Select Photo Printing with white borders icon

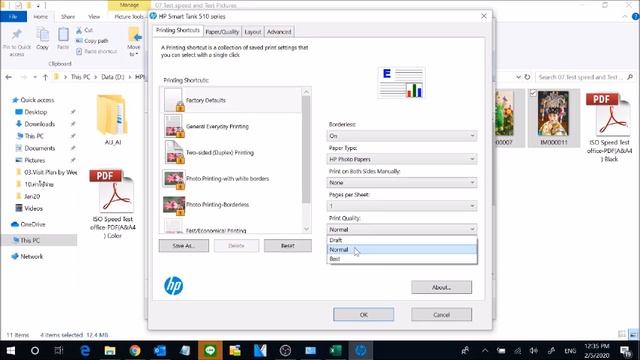[173, 179]
